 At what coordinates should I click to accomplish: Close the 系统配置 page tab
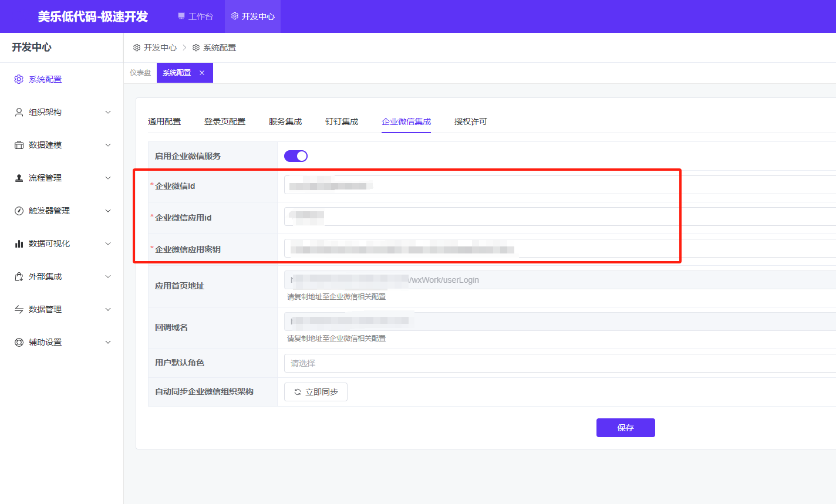coord(202,73)
